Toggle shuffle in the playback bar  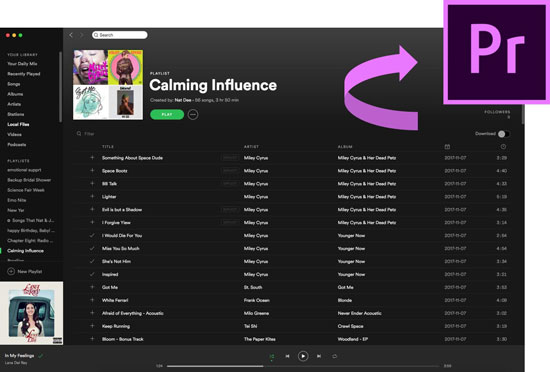click(x=272, y=357)
